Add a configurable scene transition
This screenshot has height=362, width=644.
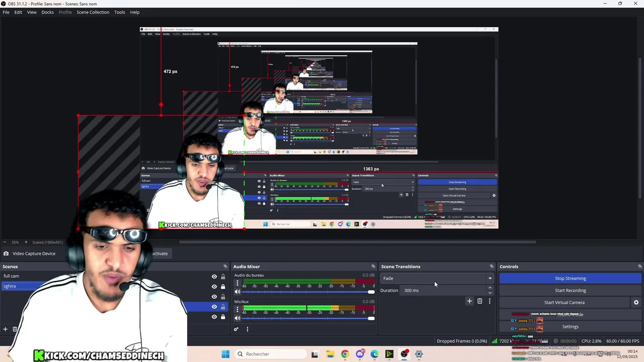click(469, 301)
